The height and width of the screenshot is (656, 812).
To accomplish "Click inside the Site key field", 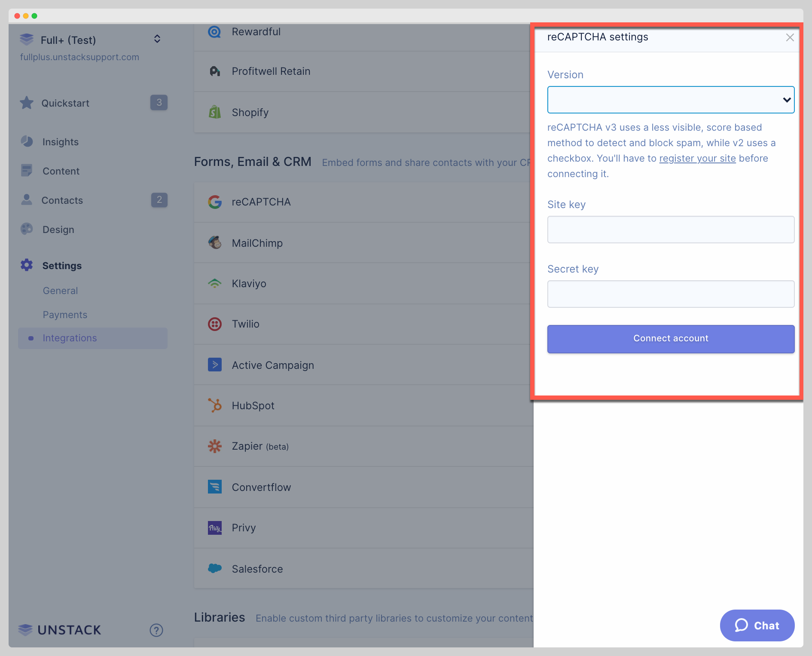I will (x=670, y=230).
